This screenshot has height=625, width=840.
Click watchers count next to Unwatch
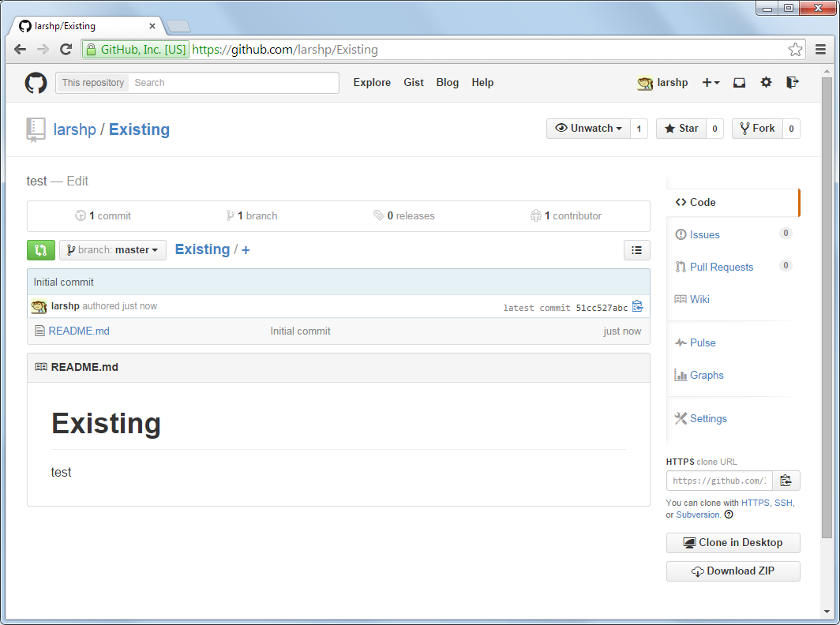[x=639, y=129]
